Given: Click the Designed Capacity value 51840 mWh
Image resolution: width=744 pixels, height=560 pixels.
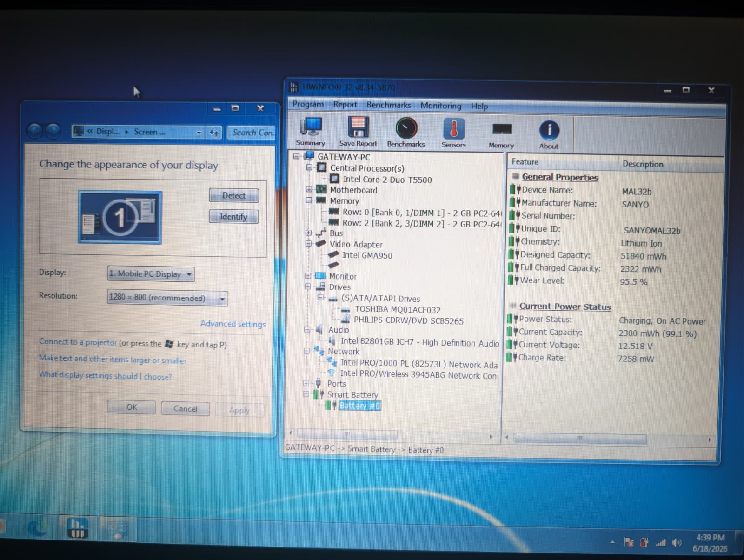Looking at the screenshot, I should click(x=643, y=256).
